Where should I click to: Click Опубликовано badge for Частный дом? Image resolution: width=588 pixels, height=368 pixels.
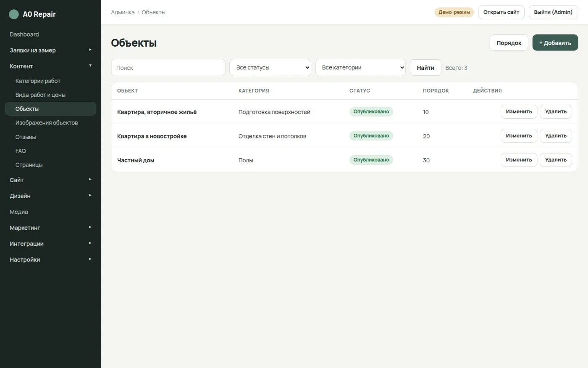(371, 160)
